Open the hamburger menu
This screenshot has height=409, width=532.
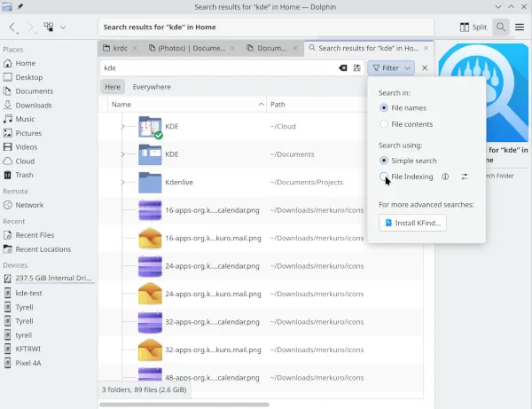520,28
